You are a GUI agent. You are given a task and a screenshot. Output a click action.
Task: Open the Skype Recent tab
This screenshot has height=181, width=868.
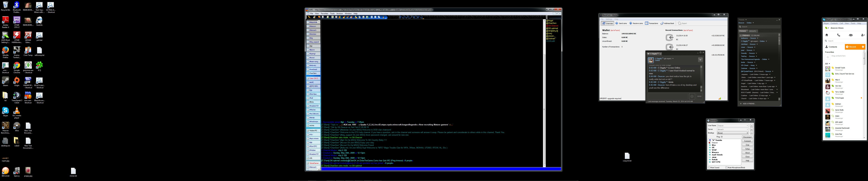[855, 47]
